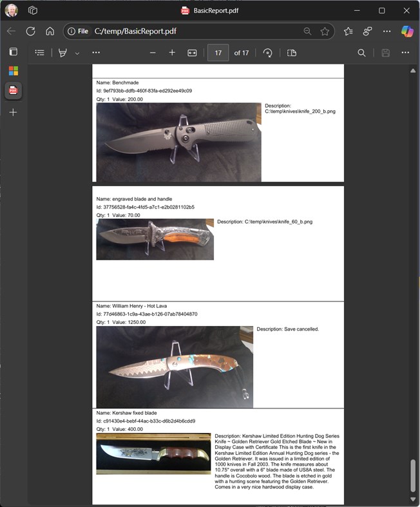Open the browser extensions/collections icon
Image resolution: width=420 pixels, height=507 pixels.
367,32
